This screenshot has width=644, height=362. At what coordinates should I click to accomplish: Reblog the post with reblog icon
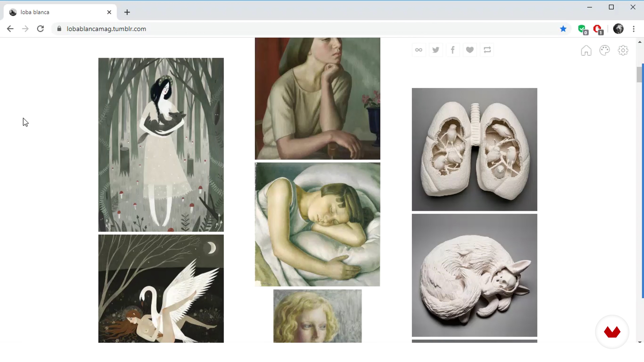487,50
